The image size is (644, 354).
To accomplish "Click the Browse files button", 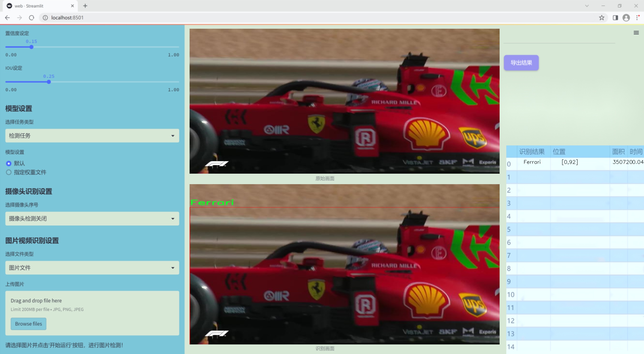I will pos(28,324).
